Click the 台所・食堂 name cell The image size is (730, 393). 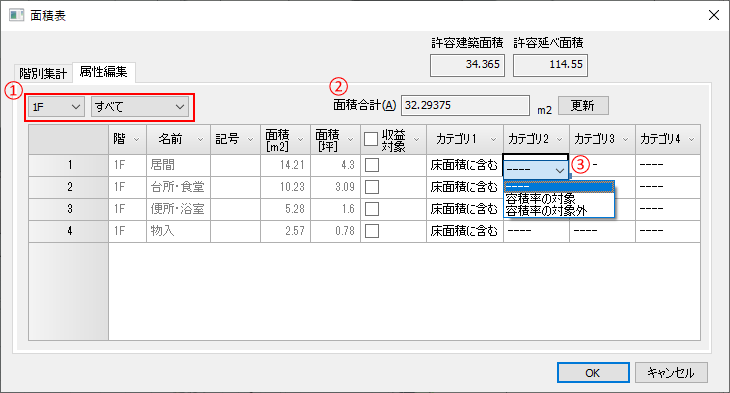click(x=178, y=187)
